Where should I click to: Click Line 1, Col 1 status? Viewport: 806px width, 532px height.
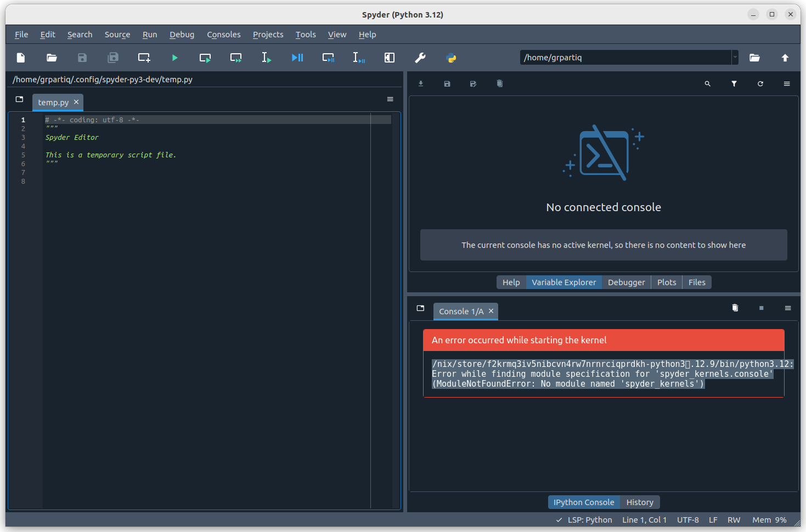[644, 520]
